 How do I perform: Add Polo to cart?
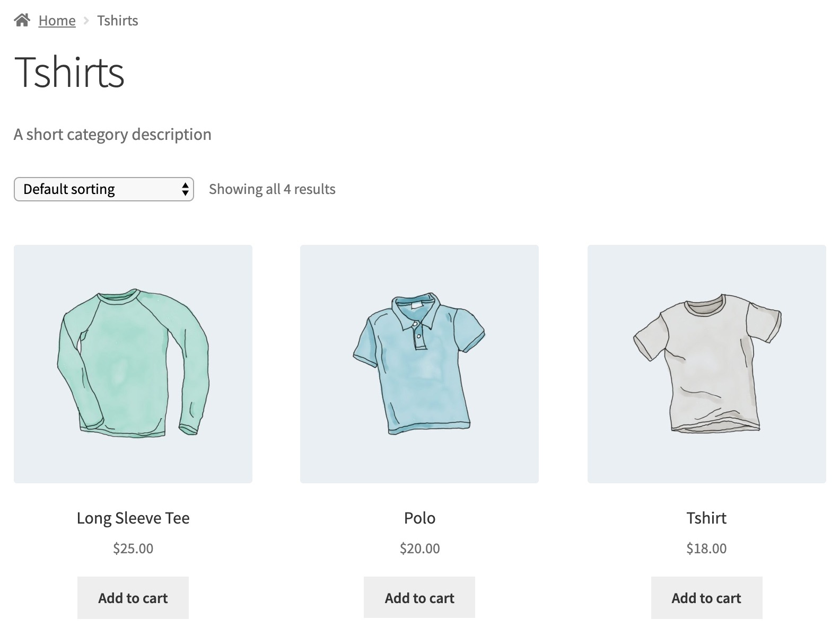(x=419, y=598)
